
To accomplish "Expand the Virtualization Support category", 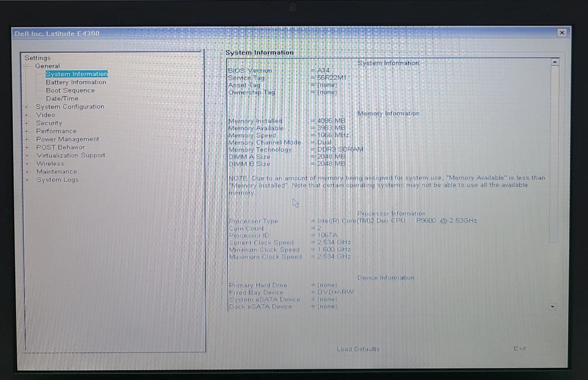I will (70, 155).
